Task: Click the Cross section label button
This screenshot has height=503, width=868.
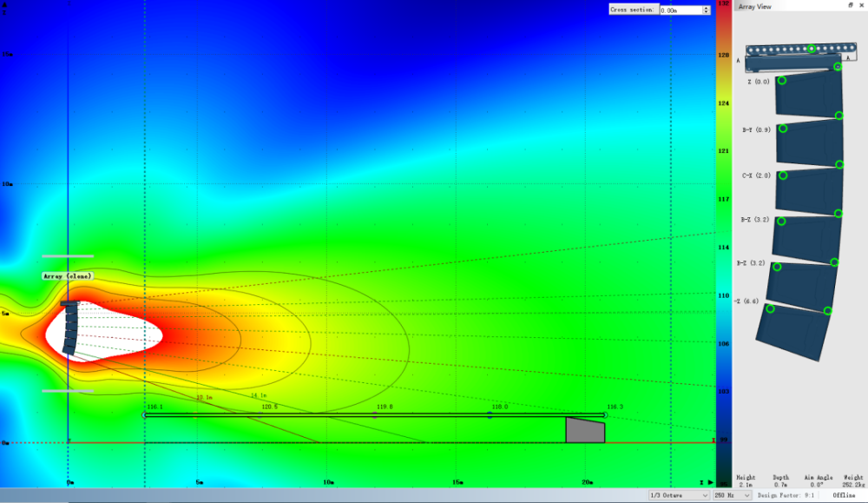Action: pos(634,10)
